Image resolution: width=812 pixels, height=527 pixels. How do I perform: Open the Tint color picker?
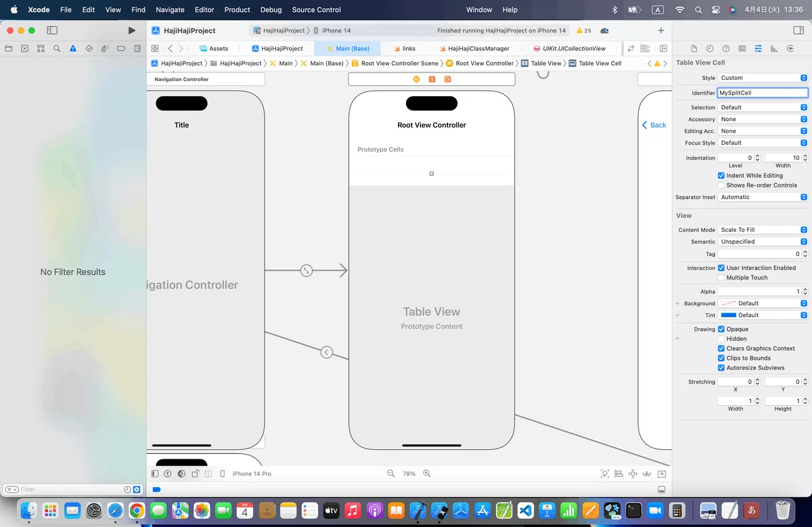tap(763, 315)
